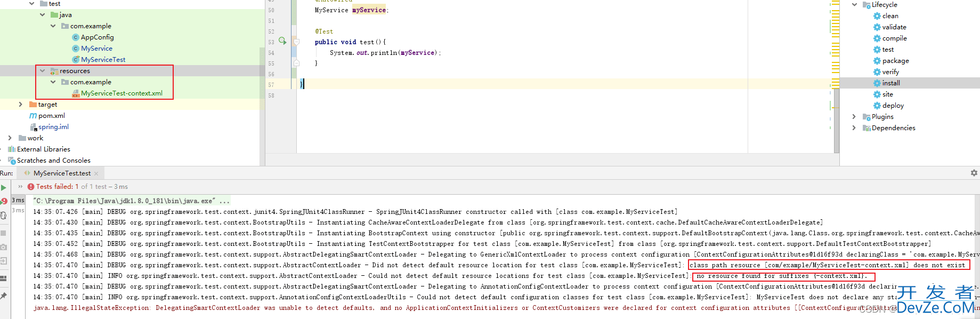Click the project tree vertical scrollbar
980x319 pixels.
coord(262,107)
